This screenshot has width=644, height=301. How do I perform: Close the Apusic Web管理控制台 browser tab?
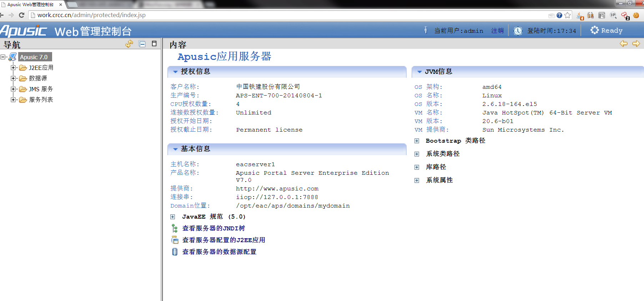(61, 5)
